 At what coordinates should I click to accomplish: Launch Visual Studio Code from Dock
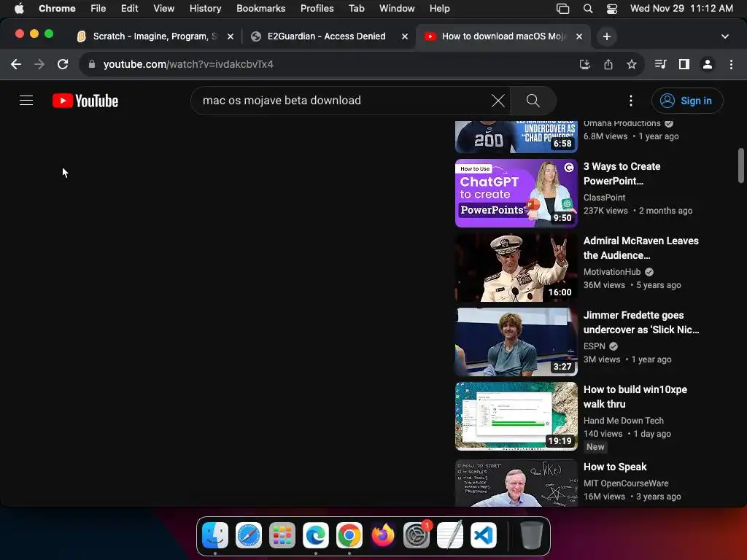[x=484, y=535]
